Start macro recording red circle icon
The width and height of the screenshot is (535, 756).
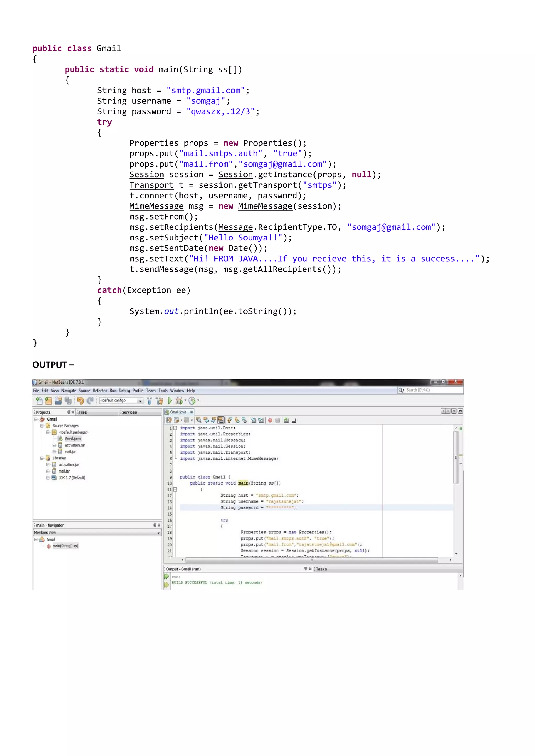(270, 421)
